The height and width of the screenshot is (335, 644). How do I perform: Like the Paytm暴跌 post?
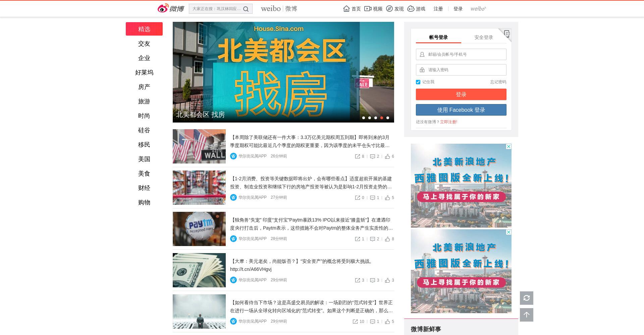(389, 239)
